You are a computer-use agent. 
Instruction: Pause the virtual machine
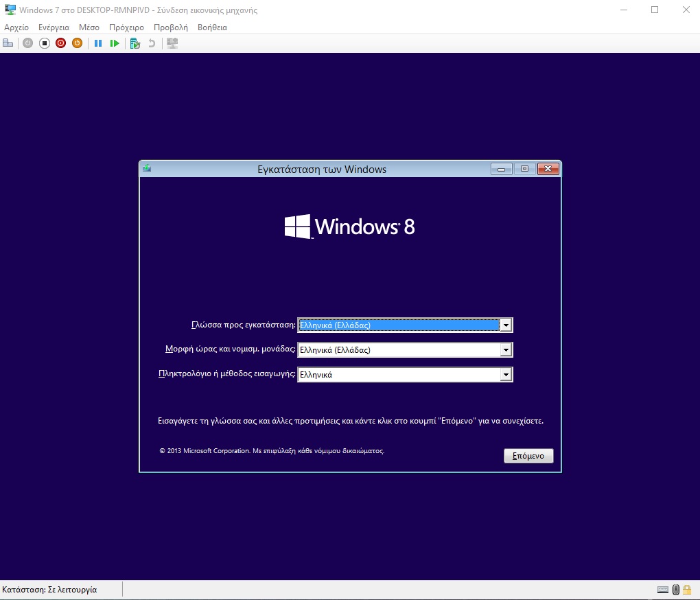pos(98,43)
